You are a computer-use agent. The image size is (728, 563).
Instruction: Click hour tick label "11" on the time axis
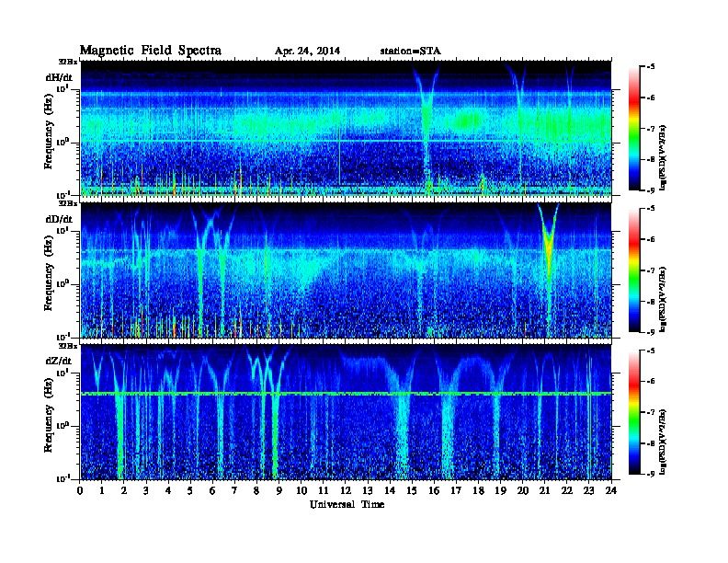324,491
